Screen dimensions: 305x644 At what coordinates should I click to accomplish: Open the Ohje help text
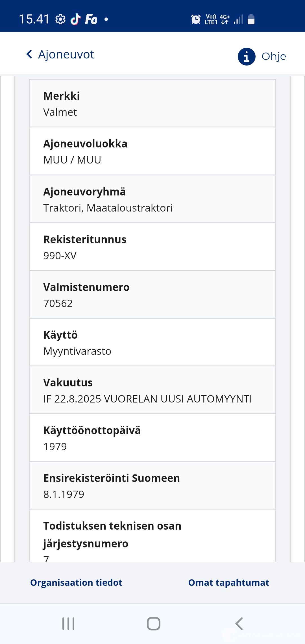pos(274,56)
